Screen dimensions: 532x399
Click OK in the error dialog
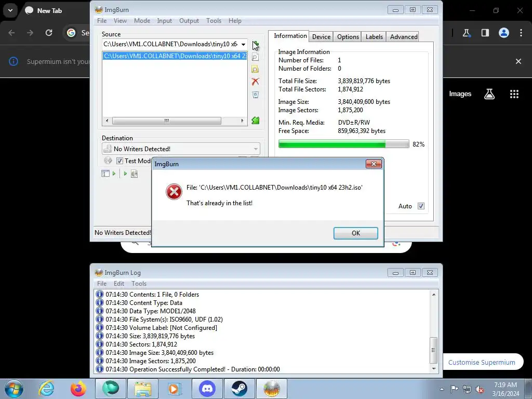coord(355,233)
